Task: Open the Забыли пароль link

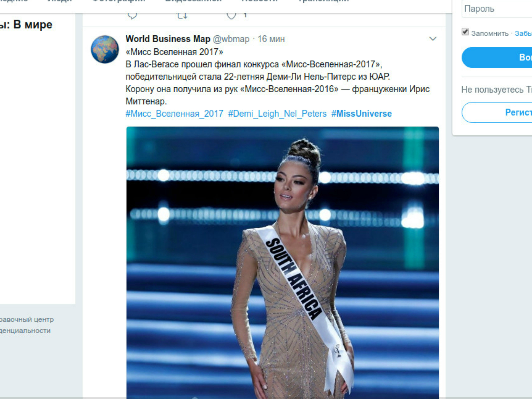Action: pyautogui.click(x=523, y=33)
